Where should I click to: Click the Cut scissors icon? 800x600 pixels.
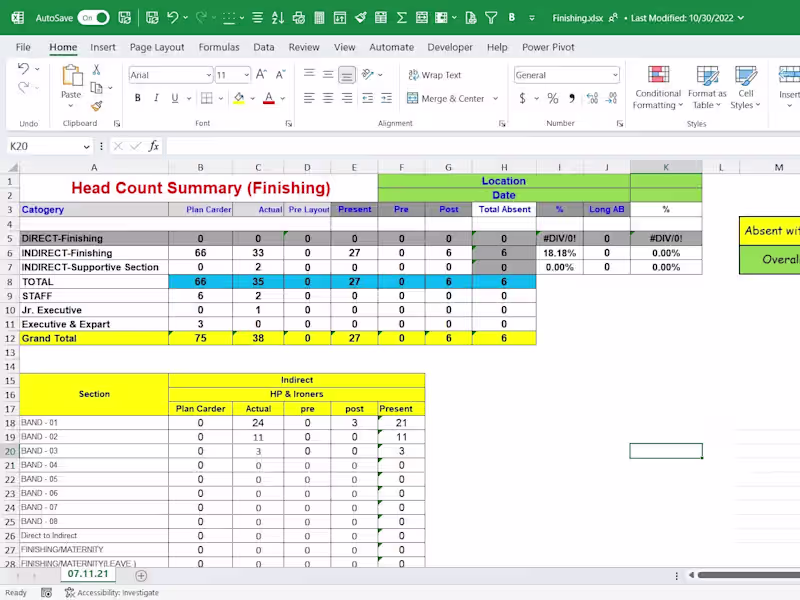(x=97, y=70)
